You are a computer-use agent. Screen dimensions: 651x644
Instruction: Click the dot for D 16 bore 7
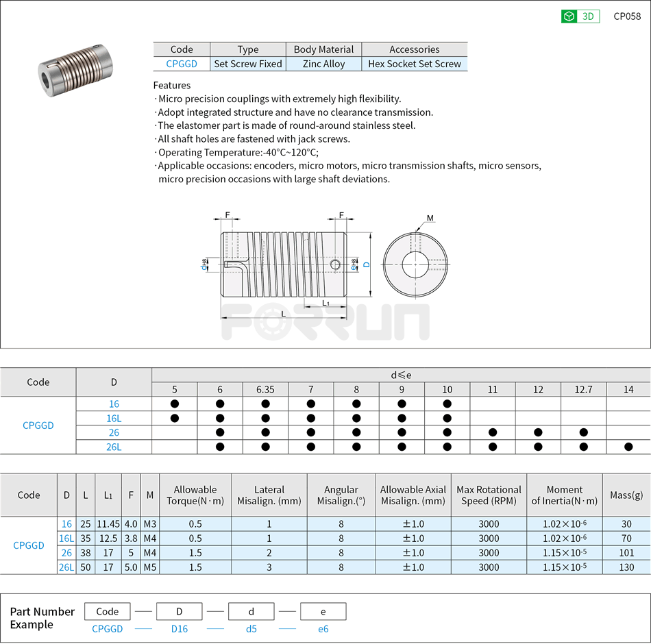[311, 404]
